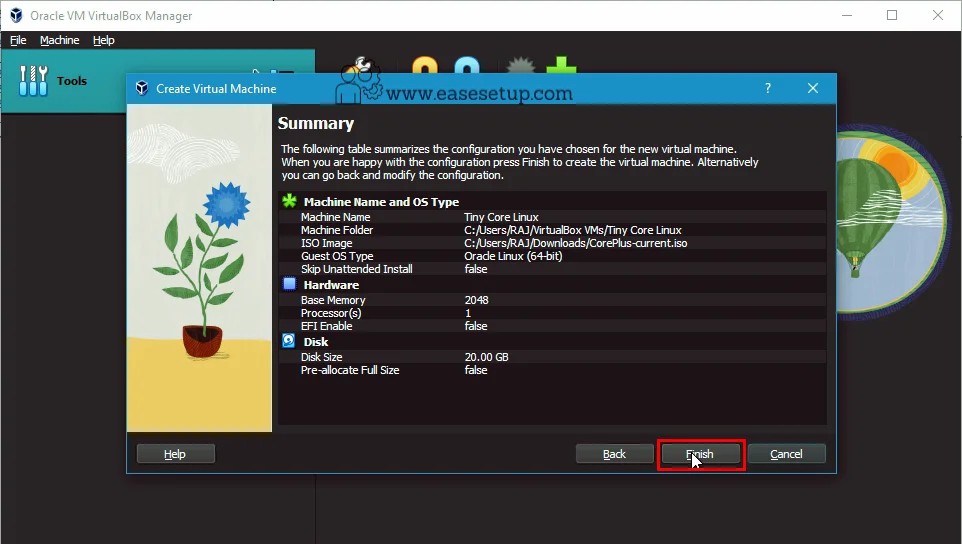Viewport: 962px width, 544px height.
Task: Select the 'EFI Enable' row label
Action: (x=326, y=326)
